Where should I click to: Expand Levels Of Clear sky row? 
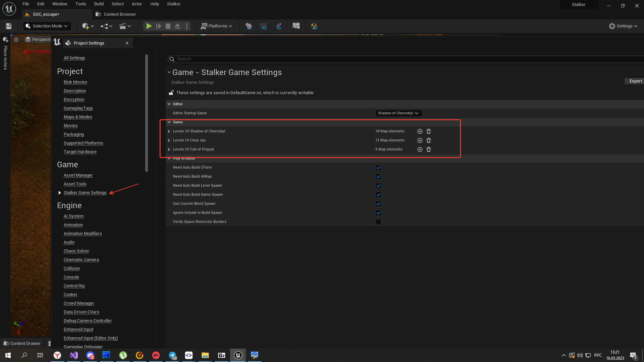169,140
